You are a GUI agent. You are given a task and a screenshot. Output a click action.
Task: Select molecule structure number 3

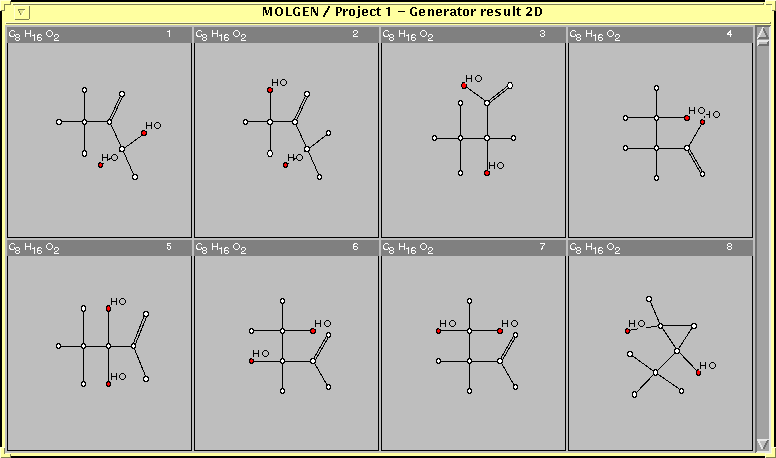coord(474,140)
